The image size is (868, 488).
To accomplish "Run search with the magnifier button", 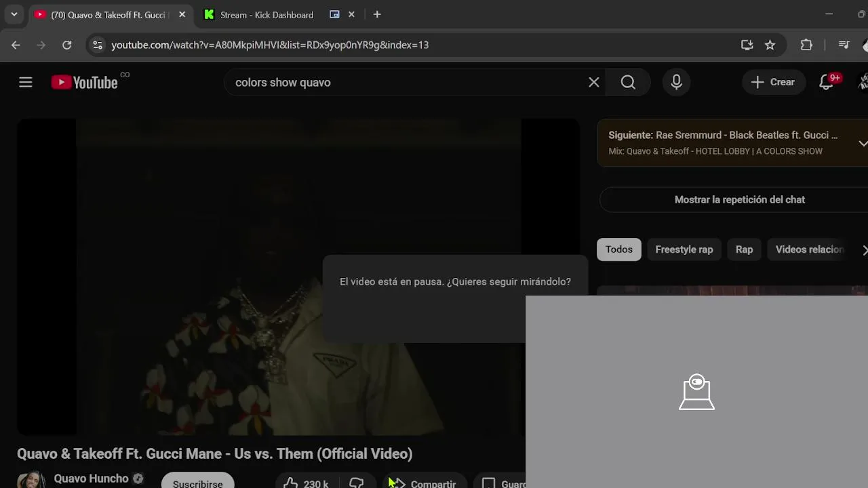I will point(628,83).
